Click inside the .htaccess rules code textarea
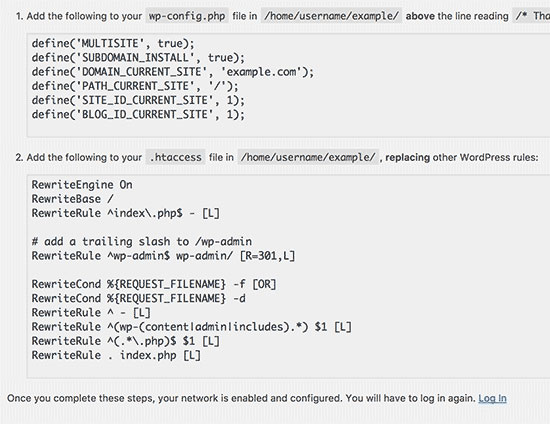550x424 pixels. coord(288,276)
